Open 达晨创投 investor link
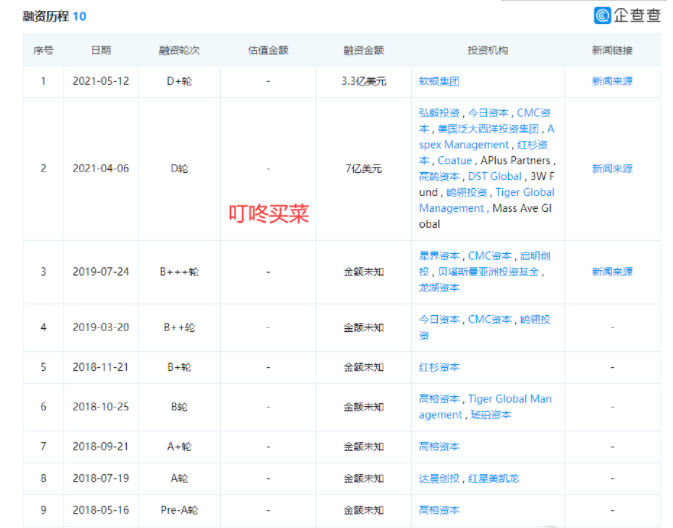 439,479
